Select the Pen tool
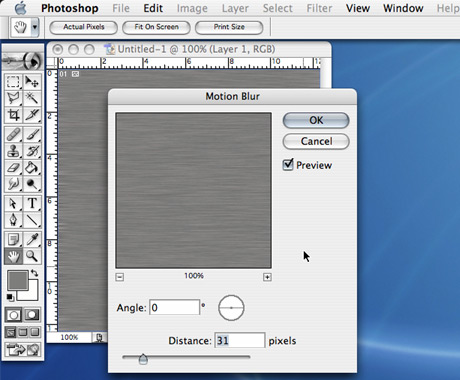 pos(13,220)
